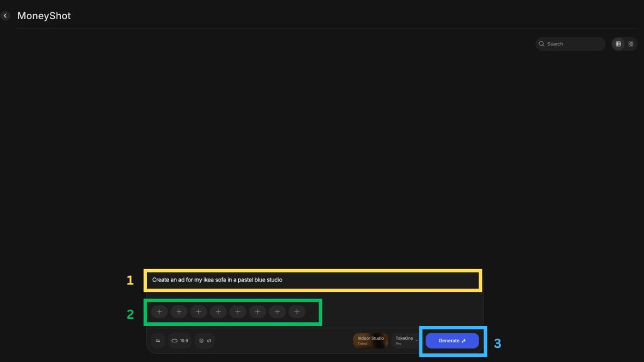Click the fourth plus upload slot
644x362 pixels.
click(218, 312)
